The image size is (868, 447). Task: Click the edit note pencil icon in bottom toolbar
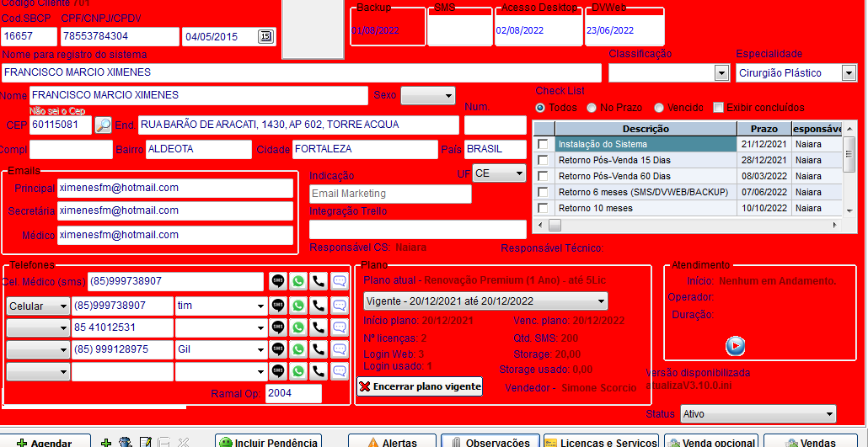(x=144, y=442)
